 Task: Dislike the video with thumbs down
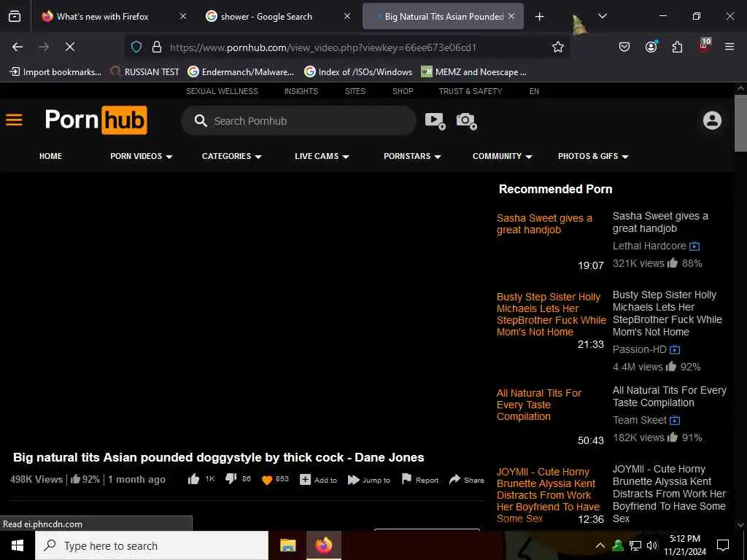231,479
